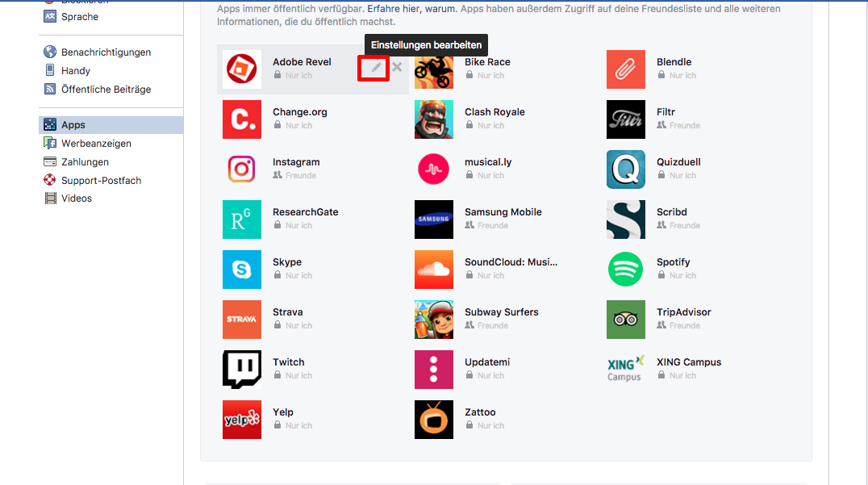Click the Blendle paperclip icon
The image size is (868, 485).
tap(626, 69)
